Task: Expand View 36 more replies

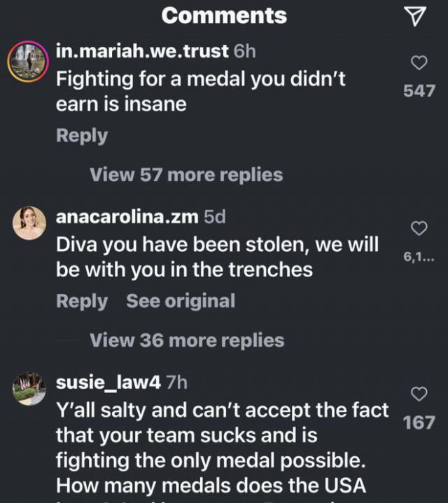Action: (187, 341)
